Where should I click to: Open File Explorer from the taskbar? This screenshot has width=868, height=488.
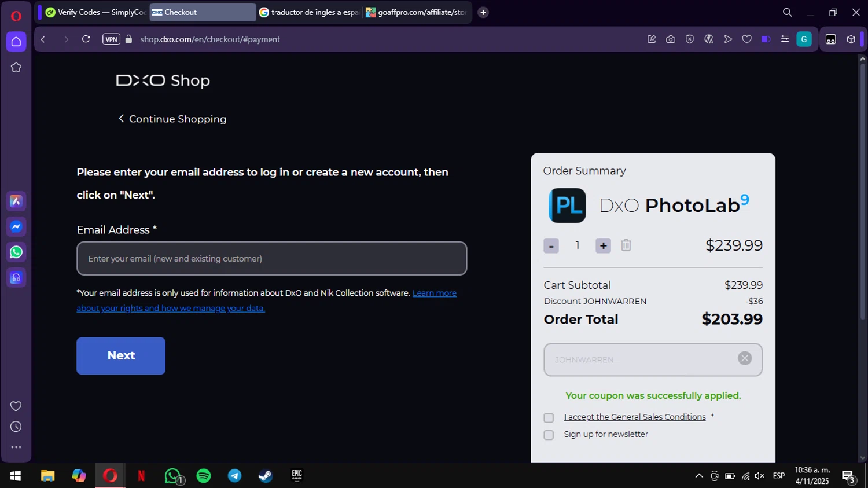click(47, 476)
